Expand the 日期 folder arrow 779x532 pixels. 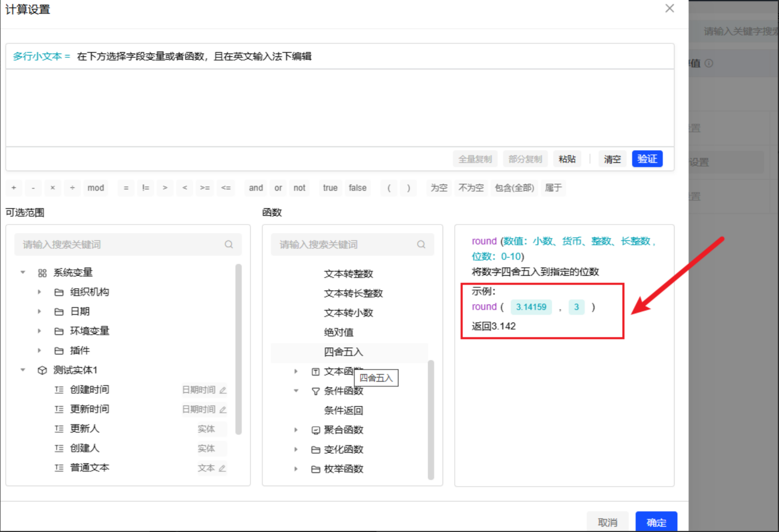coord(40,312)
